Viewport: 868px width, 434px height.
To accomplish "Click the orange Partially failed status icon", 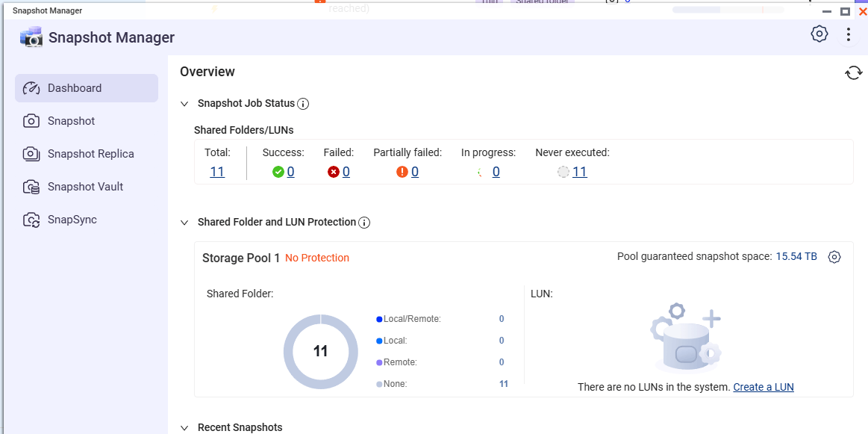I will pos(402,173).
